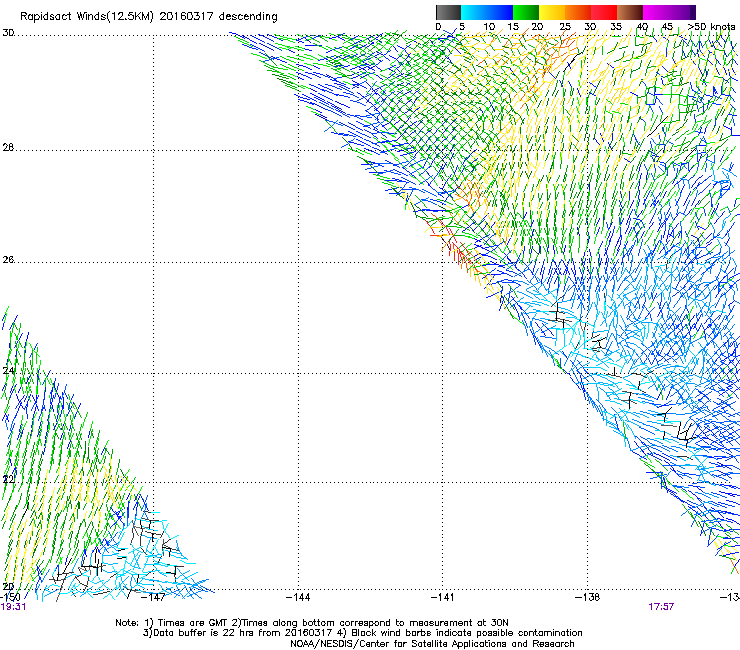Click the "40" legend scale label
The width and height of the screenshot is (740, 650).
click(642, 26)
